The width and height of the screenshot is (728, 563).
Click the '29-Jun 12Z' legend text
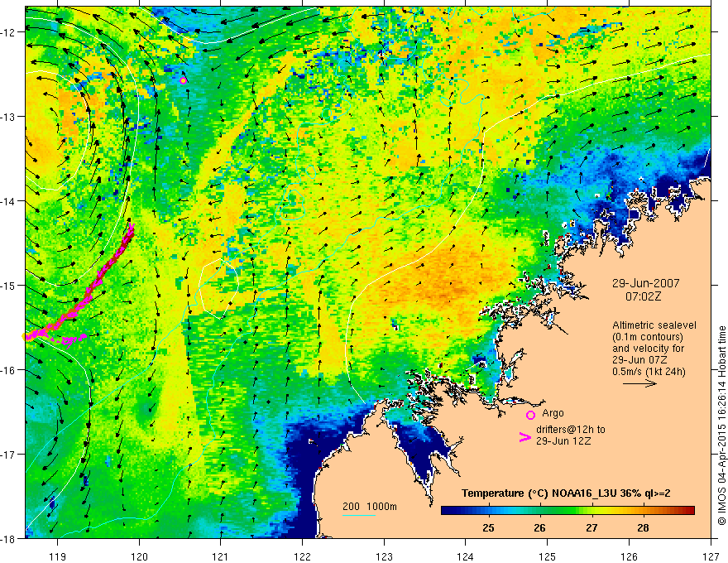(563, 440)
